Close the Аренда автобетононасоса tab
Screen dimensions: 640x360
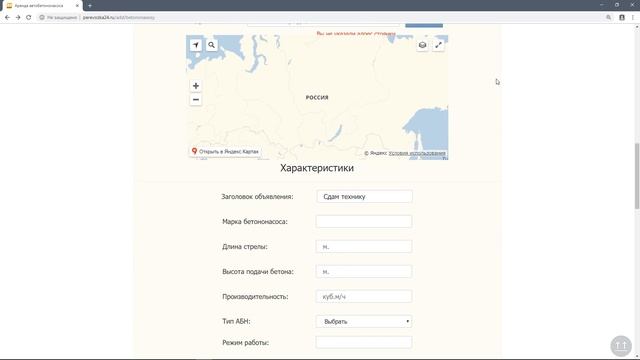(77, 6)
